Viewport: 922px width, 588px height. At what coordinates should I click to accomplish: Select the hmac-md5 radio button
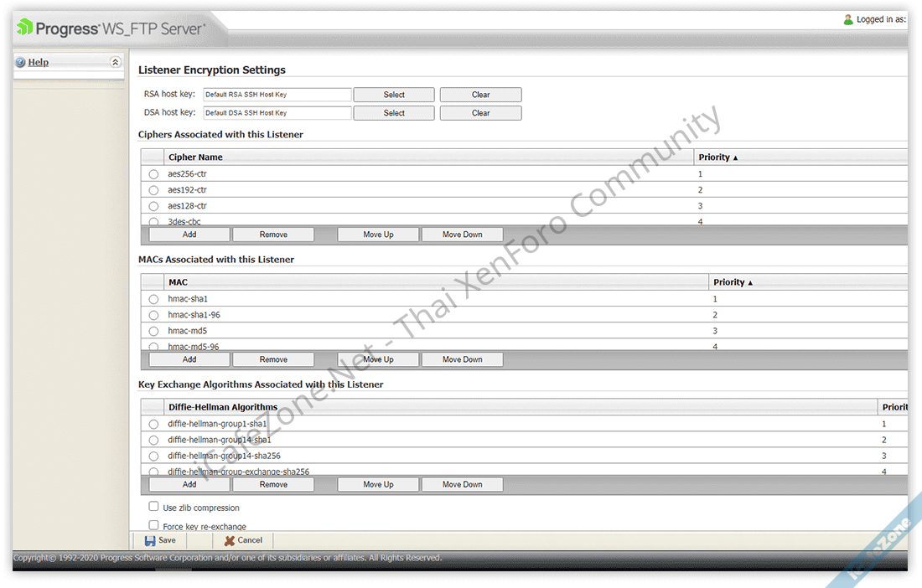153,331
